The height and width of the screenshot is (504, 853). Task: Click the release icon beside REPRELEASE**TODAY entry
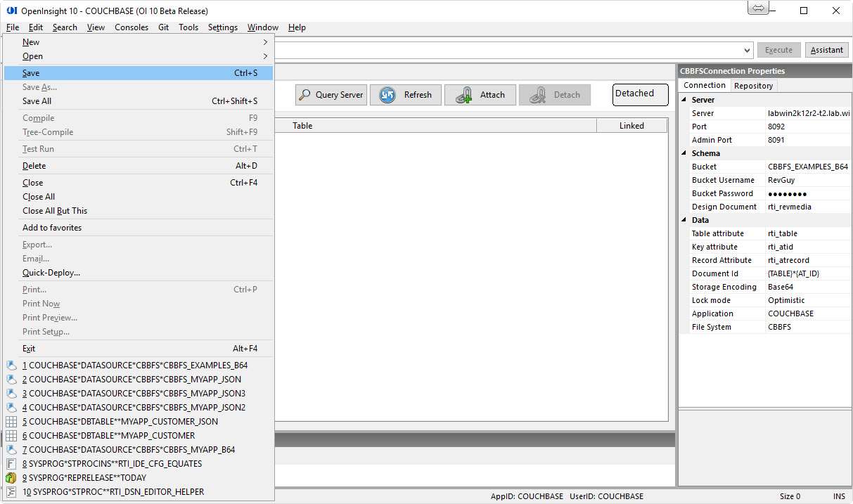(11, 478)
